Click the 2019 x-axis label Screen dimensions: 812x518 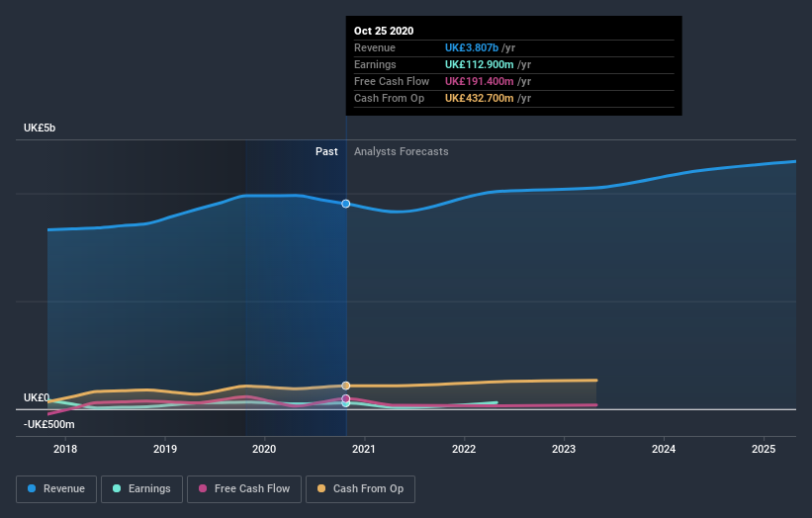point(165,449)
